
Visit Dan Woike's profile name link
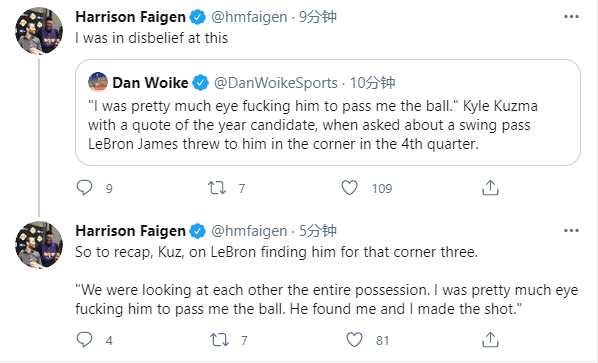(x=150, y=83)
